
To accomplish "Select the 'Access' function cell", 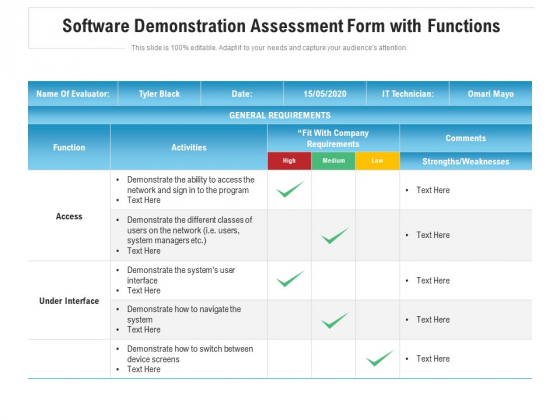I will coord(69,216).
